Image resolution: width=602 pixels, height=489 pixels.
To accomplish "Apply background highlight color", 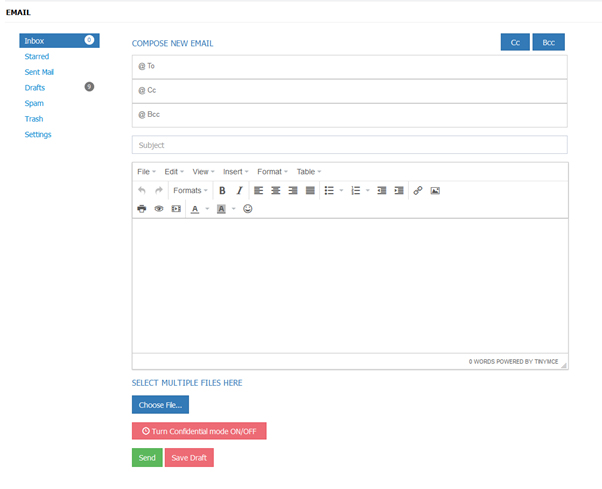I will pos(221,209).
